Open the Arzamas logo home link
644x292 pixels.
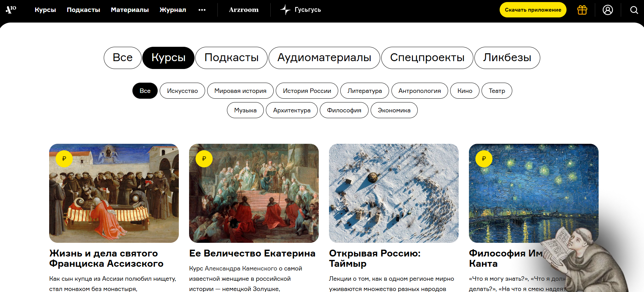pyautogui.click(x=11, y=10)
